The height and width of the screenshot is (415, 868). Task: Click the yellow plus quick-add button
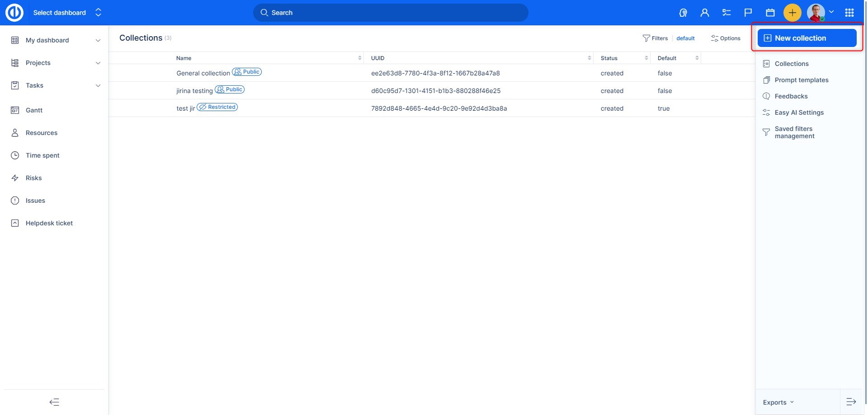click(792, 13)
